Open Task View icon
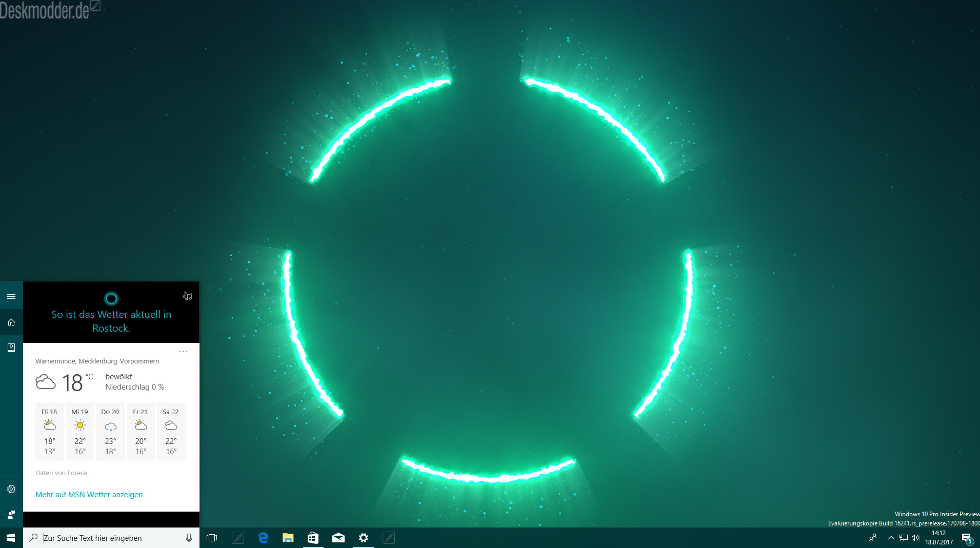Screen dimensions: 980x548 (212, 538)
